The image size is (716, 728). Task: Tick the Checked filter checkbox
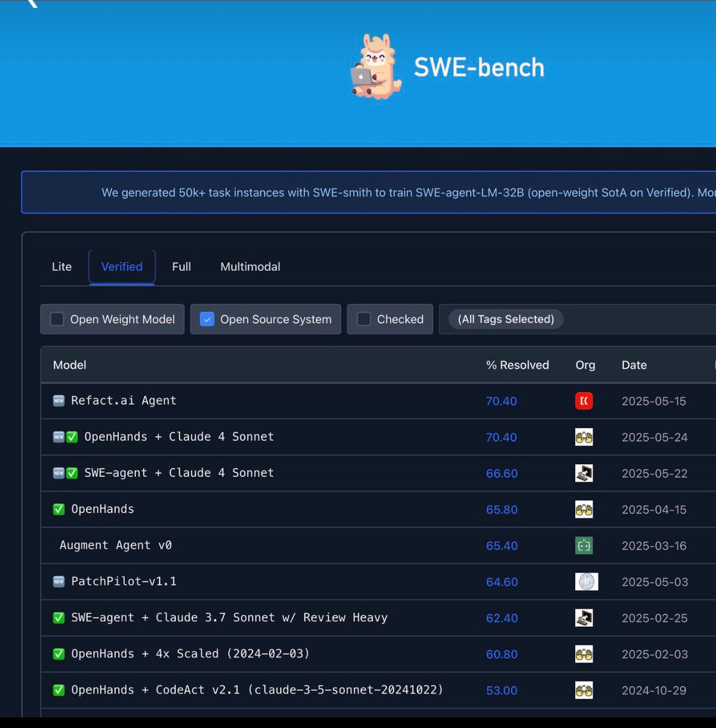click(x=363, y=319)
